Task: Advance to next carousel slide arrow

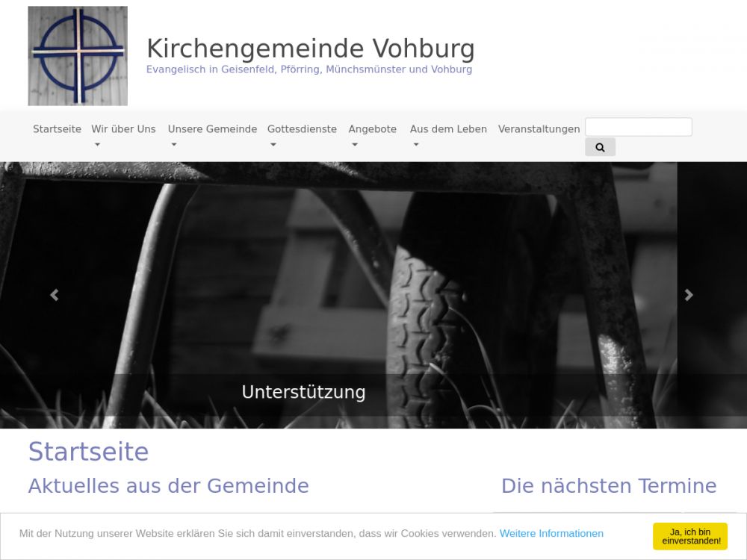Action: (x=689, y=295)
